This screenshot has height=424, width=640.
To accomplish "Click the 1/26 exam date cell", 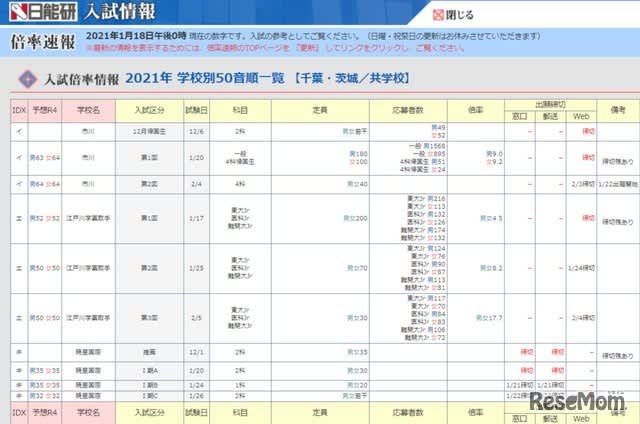I will point(196,396).
